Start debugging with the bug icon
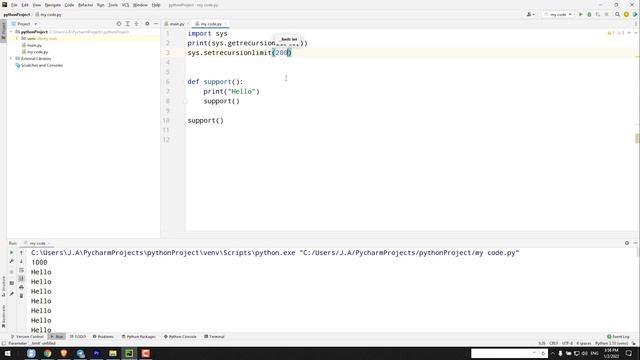 pyautogui.click(x=589, y=14)
